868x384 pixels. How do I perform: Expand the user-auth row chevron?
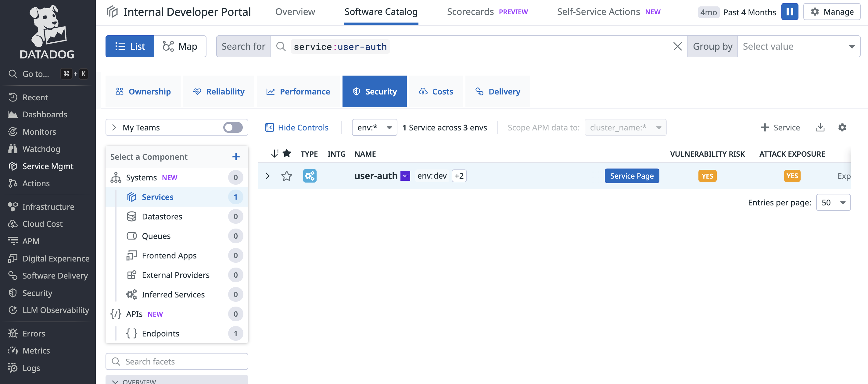pos(267,176)
